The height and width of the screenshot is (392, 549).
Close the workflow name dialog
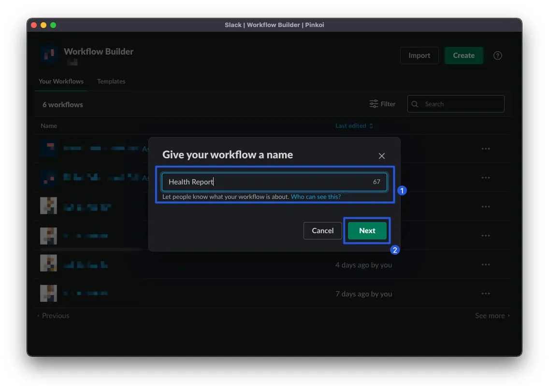tap(381, 156)
